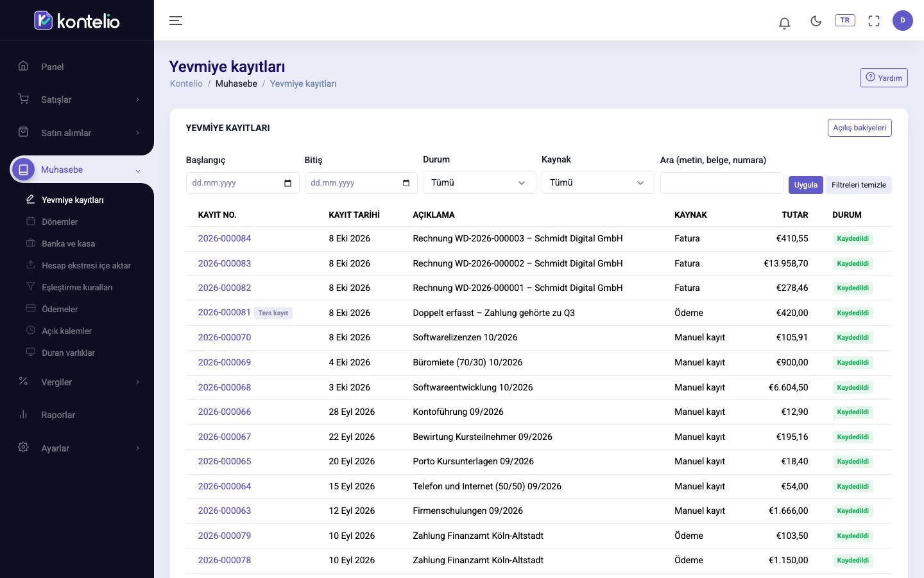This screenshot has width=924, height=578.
Task: Click the Satışlar cart icon
Action: 23,99
